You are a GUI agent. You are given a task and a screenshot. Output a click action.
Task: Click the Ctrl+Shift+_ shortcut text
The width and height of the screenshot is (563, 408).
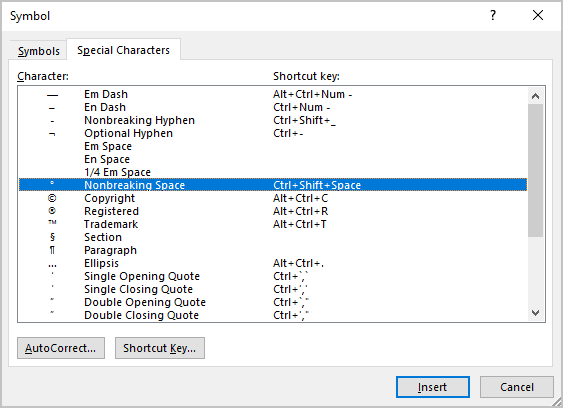[304, 120]
